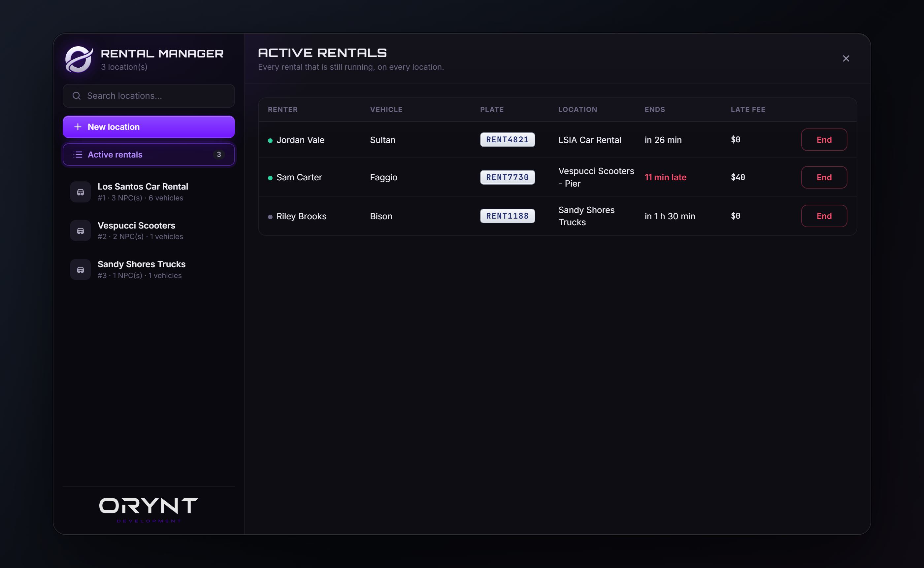Click the RENTER column header
The width and height of the screenshot is (924, 568).
pos(282,110)
